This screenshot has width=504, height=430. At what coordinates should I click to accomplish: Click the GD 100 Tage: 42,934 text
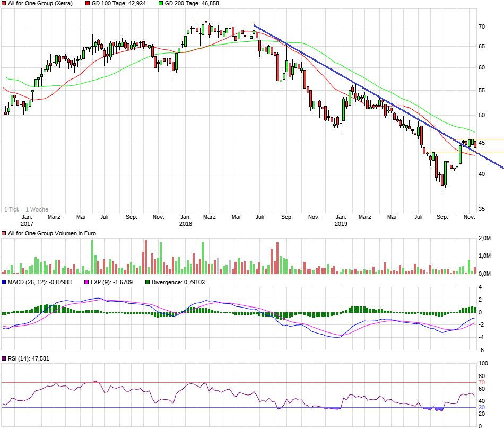tap(118, 3)
